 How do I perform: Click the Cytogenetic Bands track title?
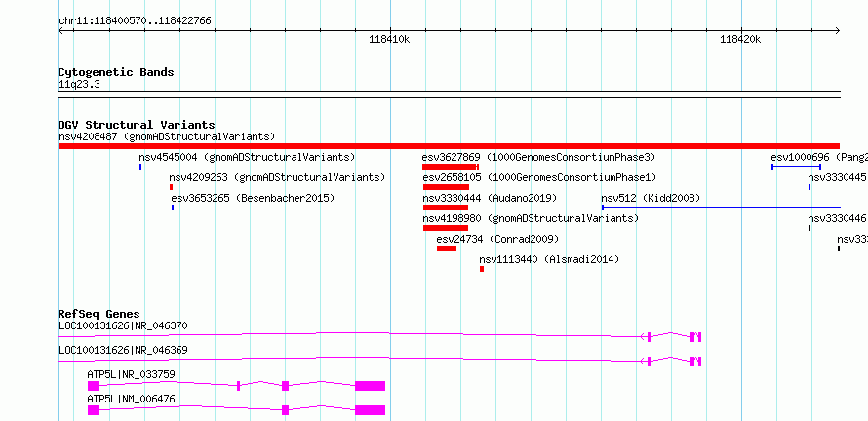(x=116, y=72)
